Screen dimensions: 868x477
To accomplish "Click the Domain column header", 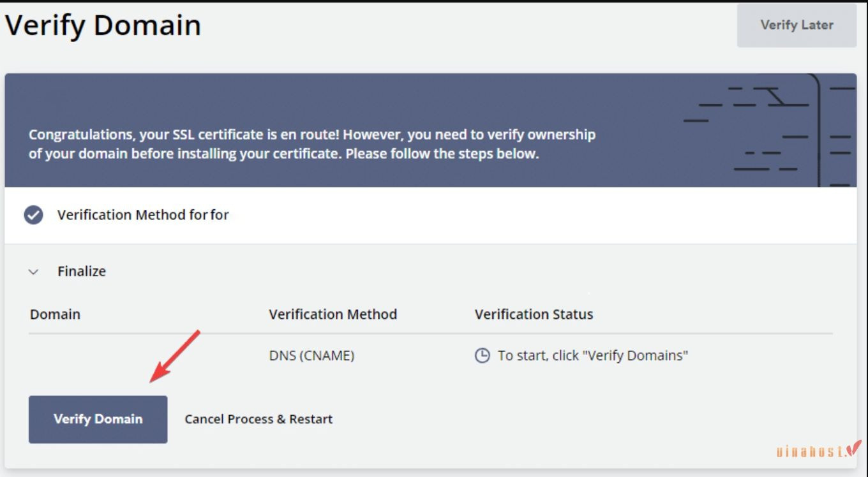I will tap(55, 314).
